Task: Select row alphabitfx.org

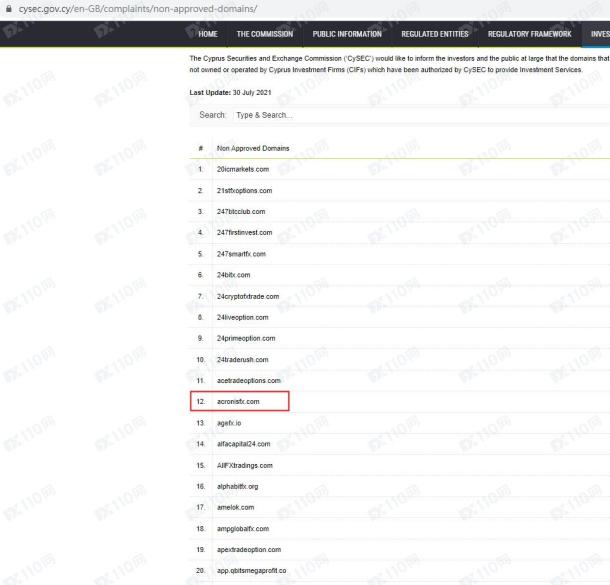Action: pos(400,487)
